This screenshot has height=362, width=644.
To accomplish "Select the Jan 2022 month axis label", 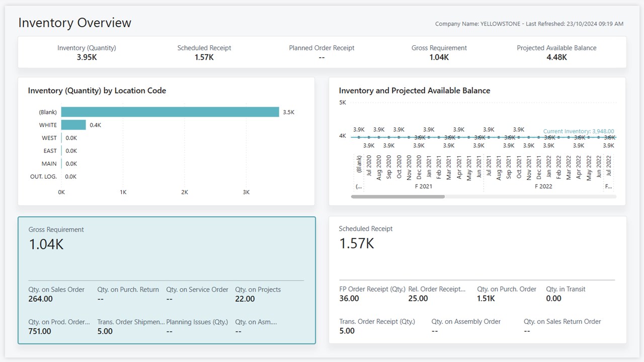I will 549,167.
